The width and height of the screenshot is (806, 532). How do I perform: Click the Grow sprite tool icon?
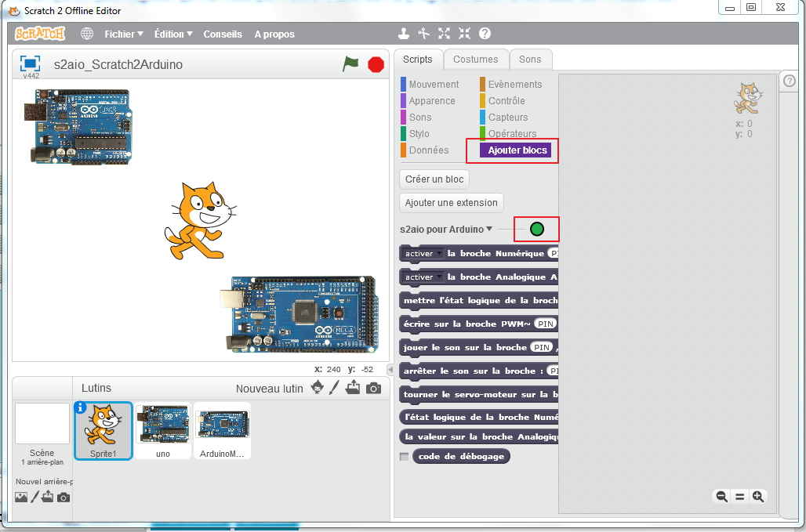point(445,34)
